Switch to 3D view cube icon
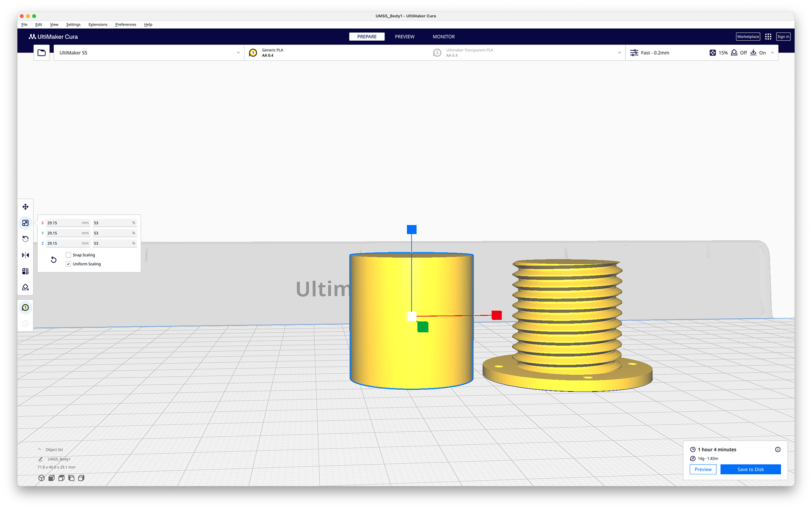This screenshot has width=812, height=509. pos(41,478)
